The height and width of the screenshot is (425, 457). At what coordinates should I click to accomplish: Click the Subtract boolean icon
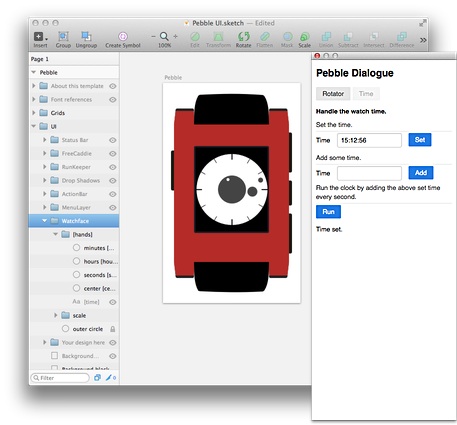click(348, 36)
